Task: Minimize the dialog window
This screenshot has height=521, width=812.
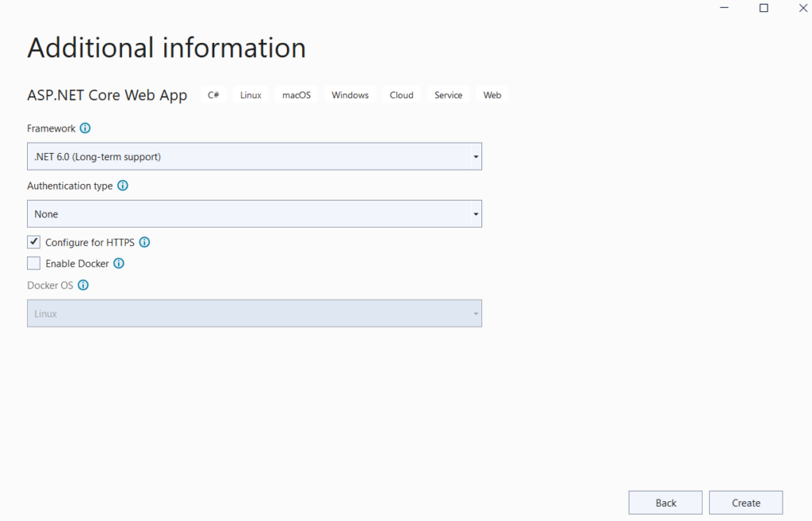Action: pyautogui.click(x=724, y=8)
